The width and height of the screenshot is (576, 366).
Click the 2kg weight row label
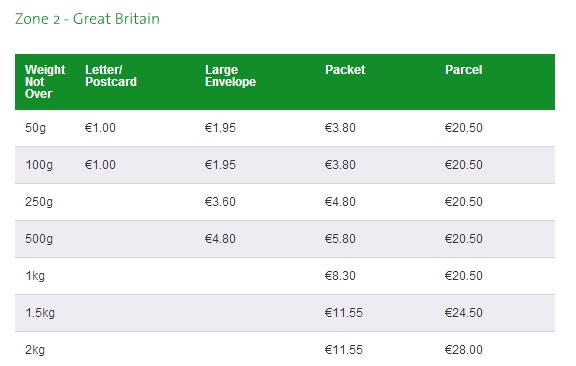35,350
